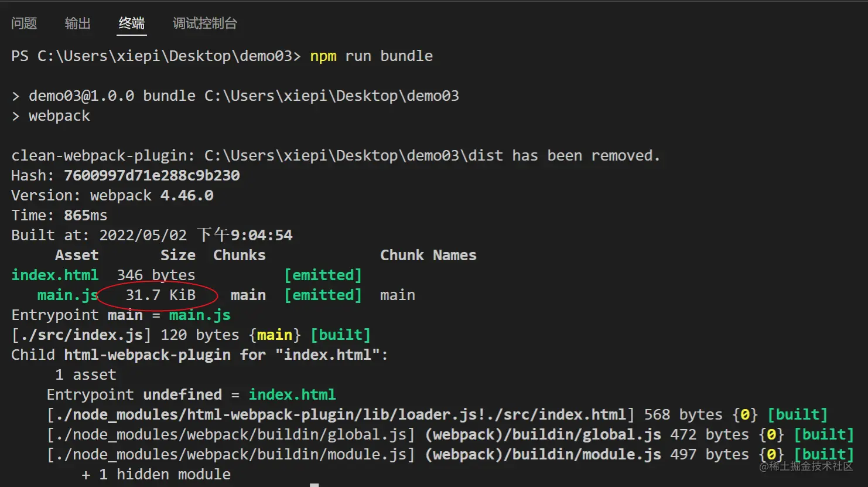Switch to the 问题 tab
Image resolution: width=868 pixels, height=487 pixels.
pyautogui.click(x=24, y=23)
